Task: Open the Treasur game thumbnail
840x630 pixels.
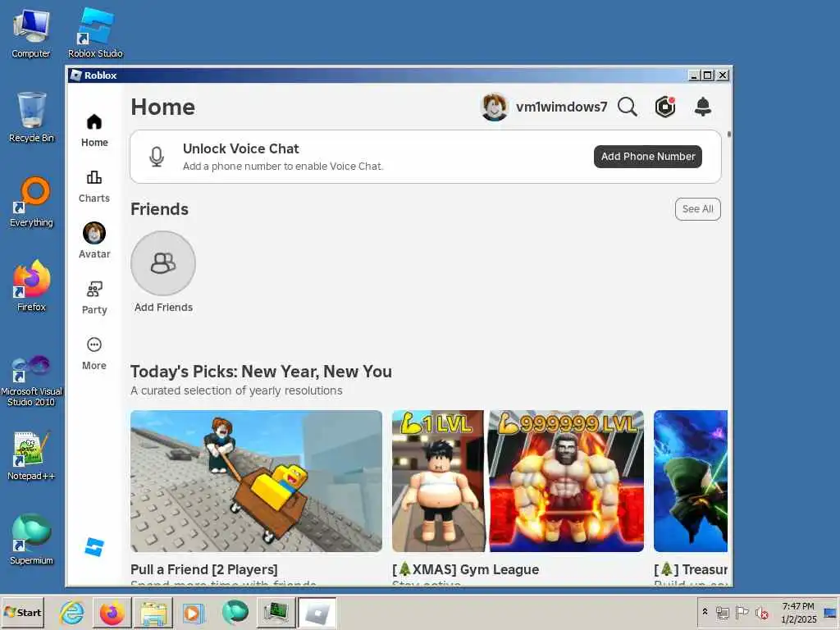Action: pyautogui.click(x=691, y=481)
